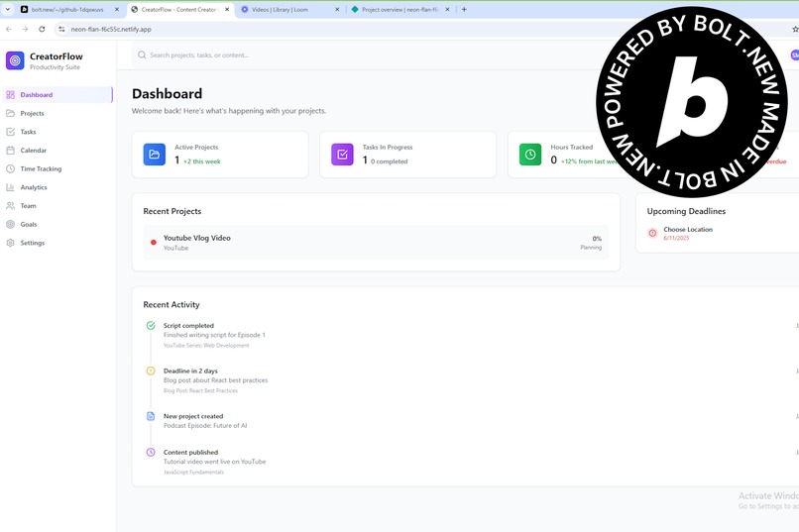This screenshot has width=799, height=532.
Task: Click the purple Tasks In Progress icon
Action: point(342,155)
